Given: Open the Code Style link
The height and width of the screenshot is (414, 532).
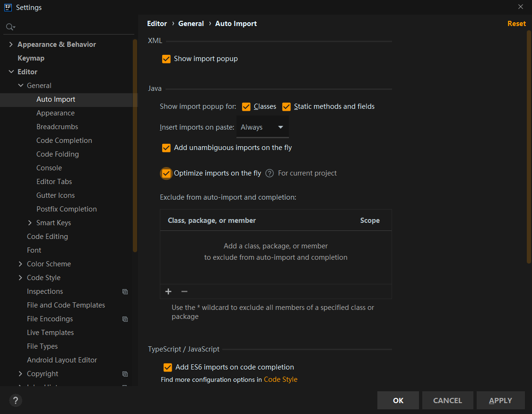Looking at the screenshot, I should point(280,379).
